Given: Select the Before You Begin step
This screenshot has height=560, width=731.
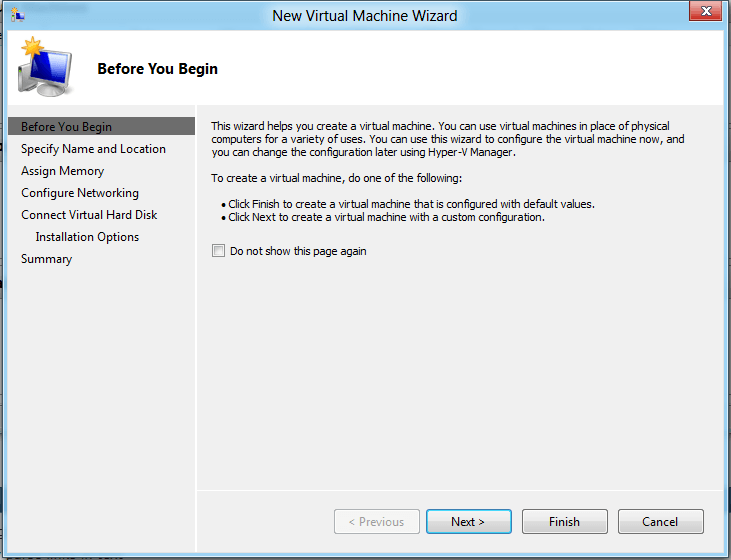Looking at the screenshot, I should [x=66, y=127].
